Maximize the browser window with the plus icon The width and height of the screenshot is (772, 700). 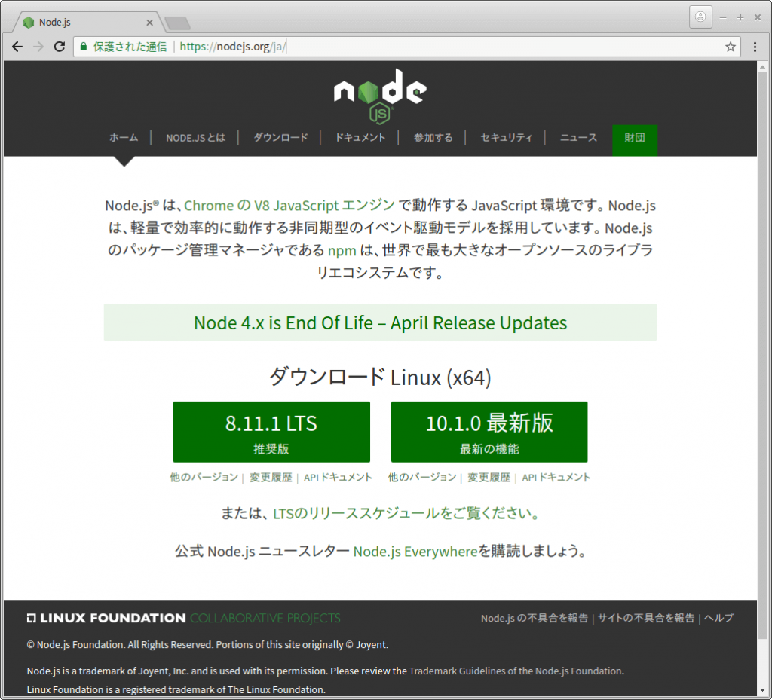(740, 17)
